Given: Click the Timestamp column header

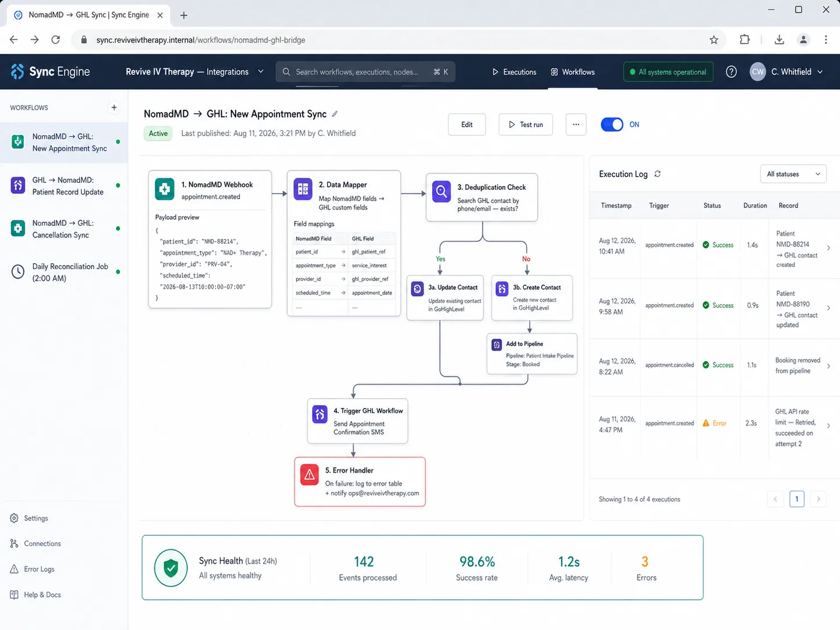Looking at the screenshot, I should (x=616, y=205).
